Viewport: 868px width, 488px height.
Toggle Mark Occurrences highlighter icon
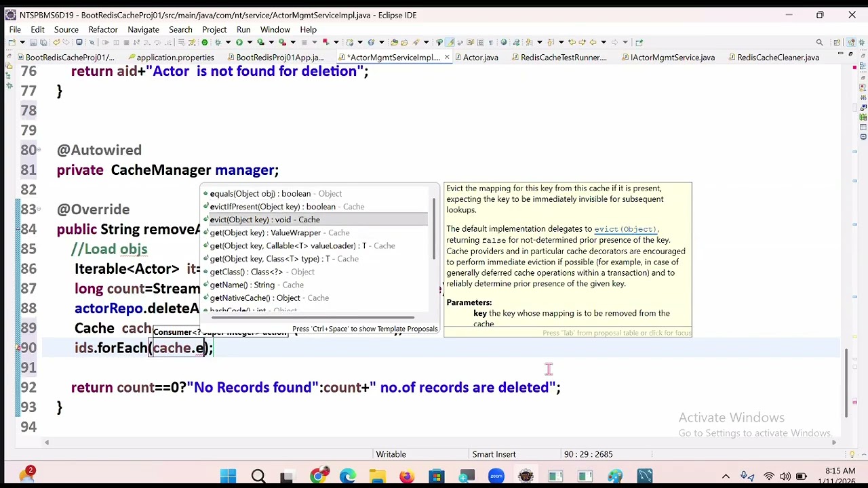pos(449,43)
